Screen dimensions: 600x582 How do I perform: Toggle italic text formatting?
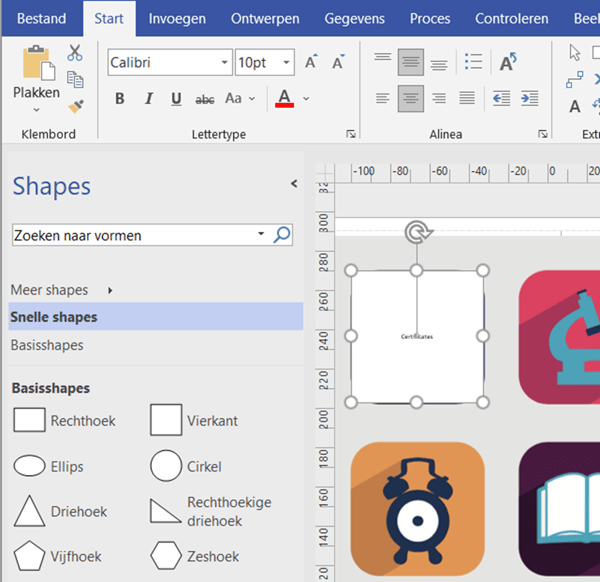pyautogui.click(x=148, y=98)
